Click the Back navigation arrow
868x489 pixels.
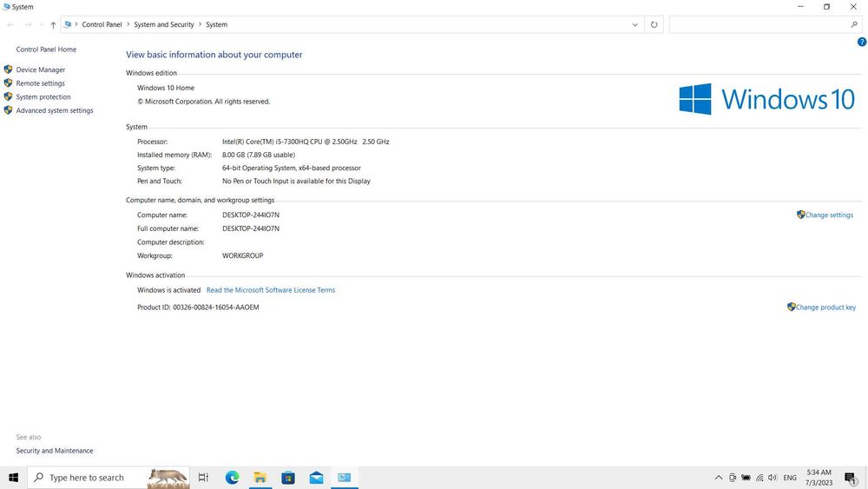[x=10, y=24]
